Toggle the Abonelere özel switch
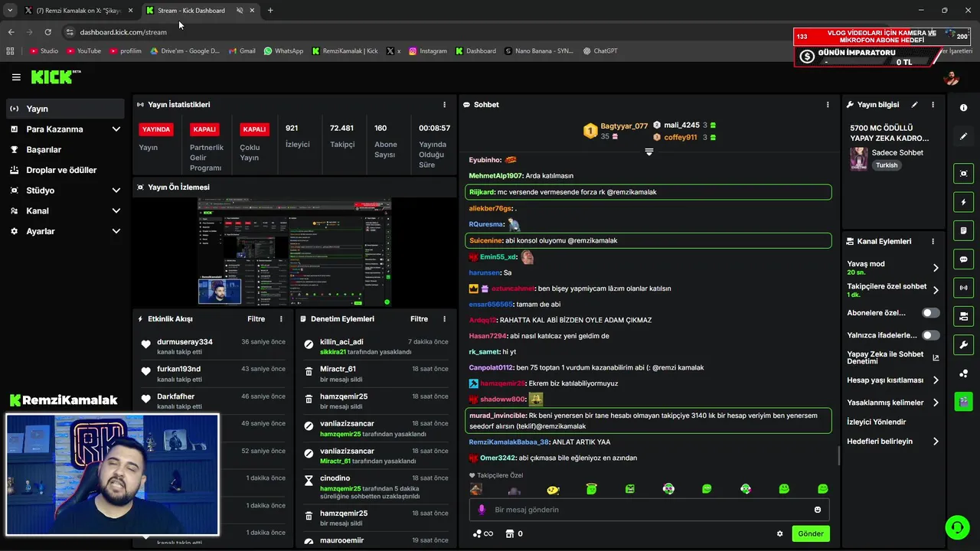Screen dimensions: 980x551 click(x=931, y=313)
